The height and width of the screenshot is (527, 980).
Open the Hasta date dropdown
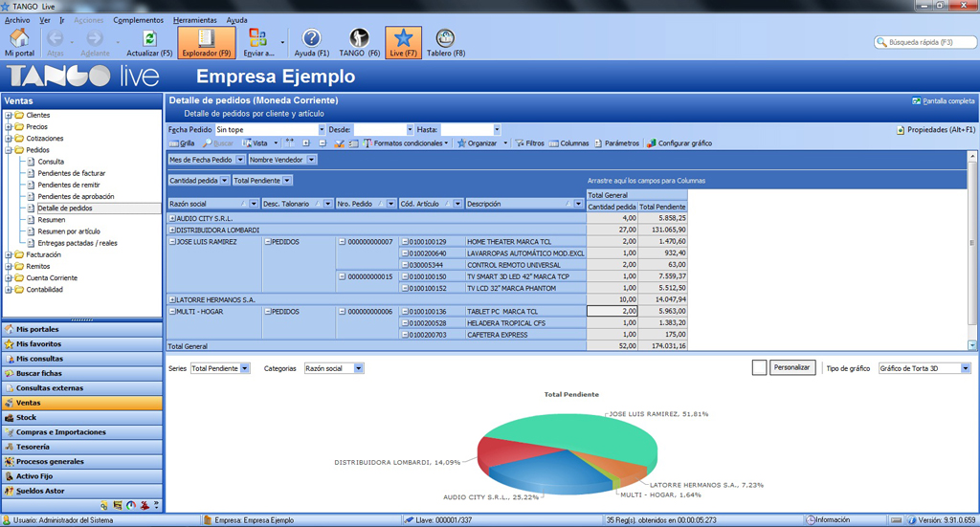pos(497,130)
